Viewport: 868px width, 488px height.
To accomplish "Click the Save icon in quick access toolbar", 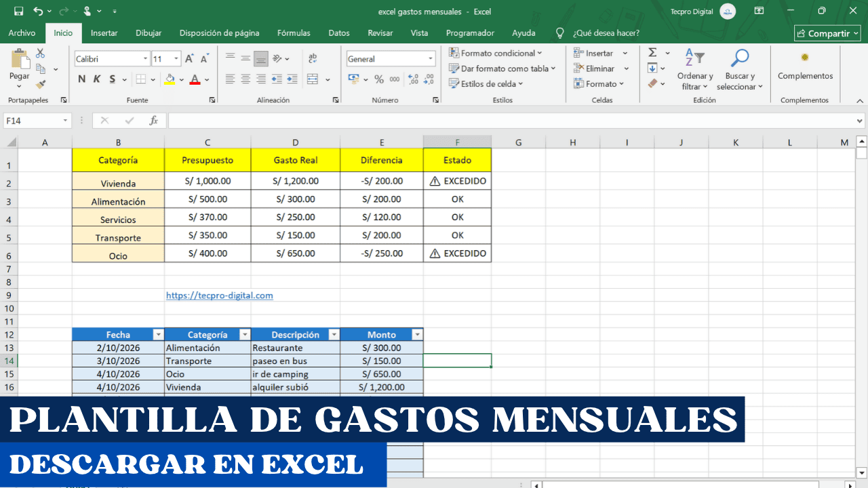I will (18, 12).
